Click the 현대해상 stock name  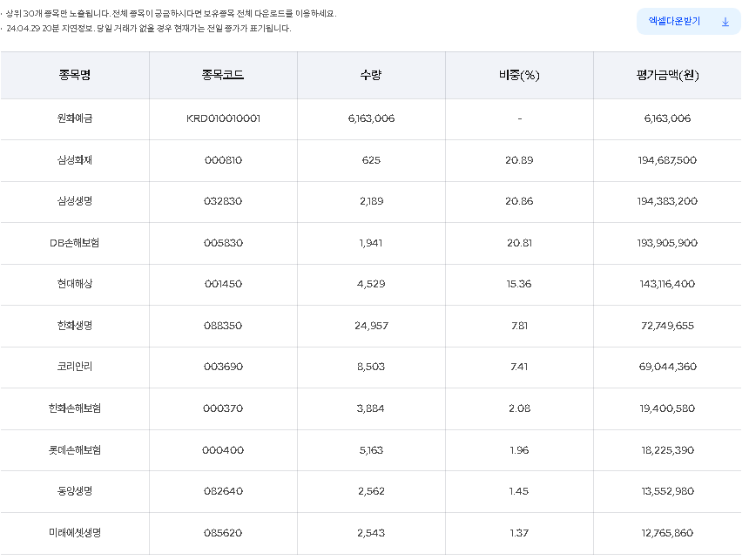tap(75, 284)
